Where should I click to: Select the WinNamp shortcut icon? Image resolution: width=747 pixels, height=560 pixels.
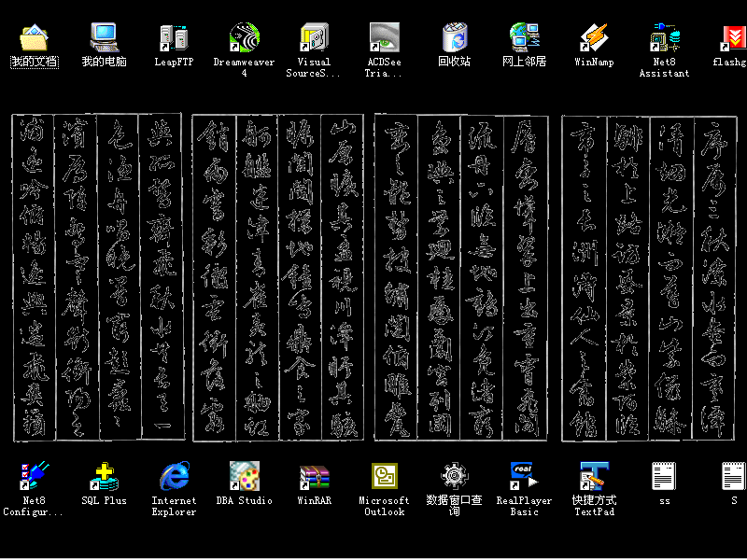coord(594,38)
